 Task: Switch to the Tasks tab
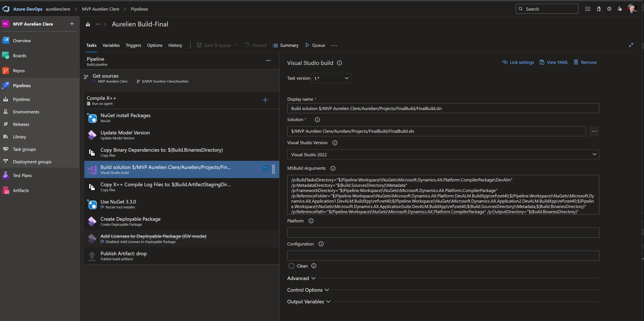click(x=91, y=45)
